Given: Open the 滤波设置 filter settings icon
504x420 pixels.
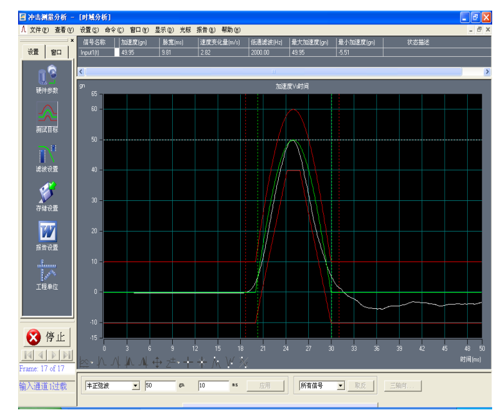Looking at the screenshot, I should [47, 154].
